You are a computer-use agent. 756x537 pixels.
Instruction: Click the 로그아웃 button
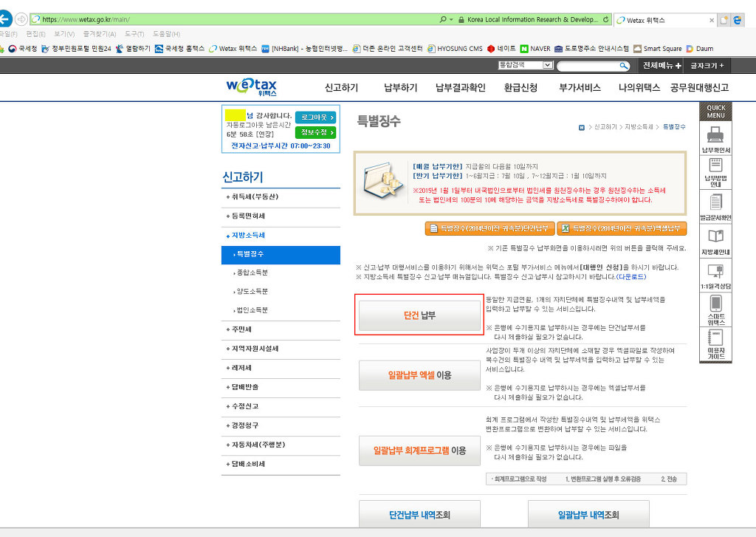pyautogui.click(x=316, y=117)
